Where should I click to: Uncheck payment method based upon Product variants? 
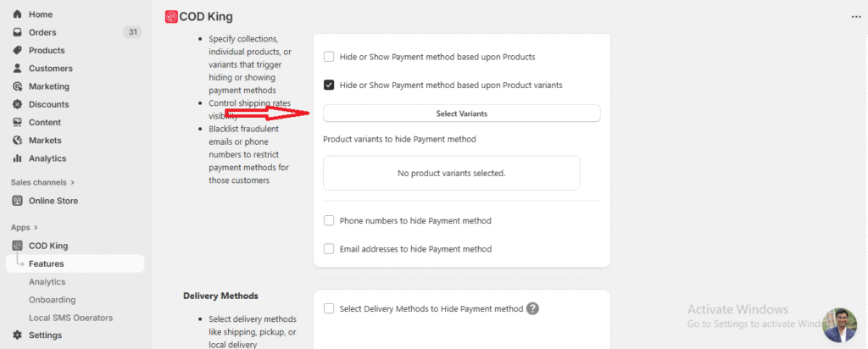[329, 85]
